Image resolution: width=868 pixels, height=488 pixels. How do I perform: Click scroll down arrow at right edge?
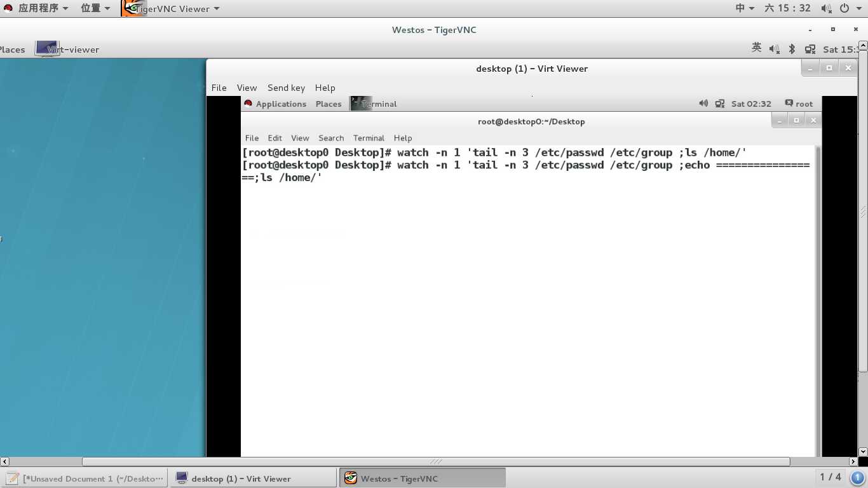click(863, 452)
